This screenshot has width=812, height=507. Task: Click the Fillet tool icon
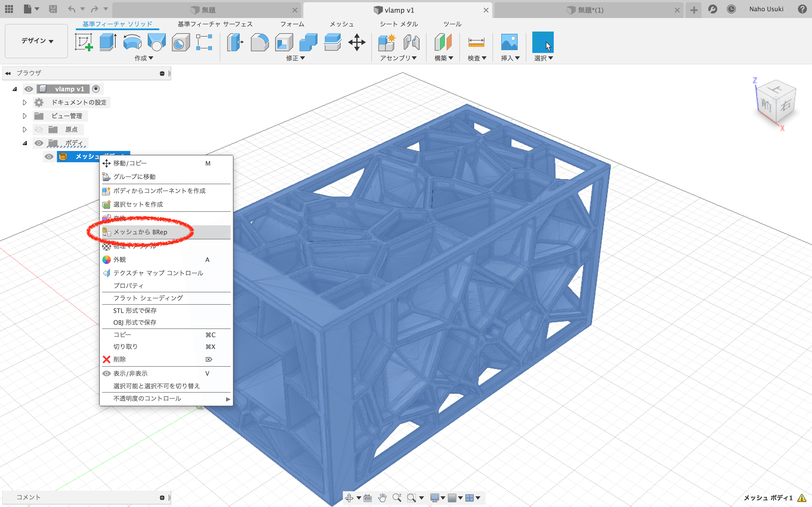pos(259,42)
